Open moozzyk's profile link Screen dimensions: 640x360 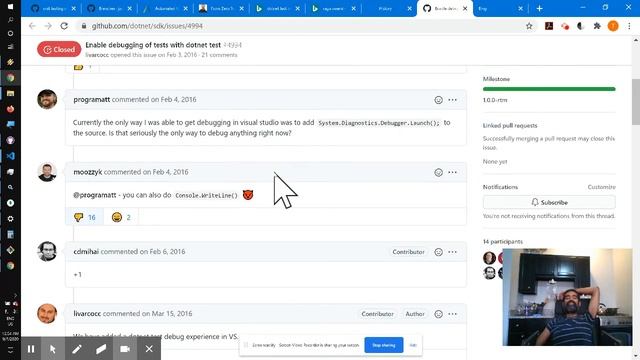click(x=88, y=172)
